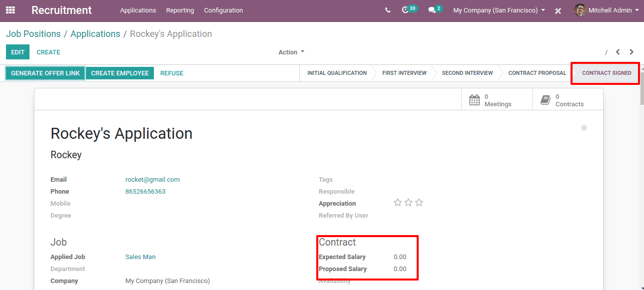Click Mitchell Admin avatar picture

580,10
